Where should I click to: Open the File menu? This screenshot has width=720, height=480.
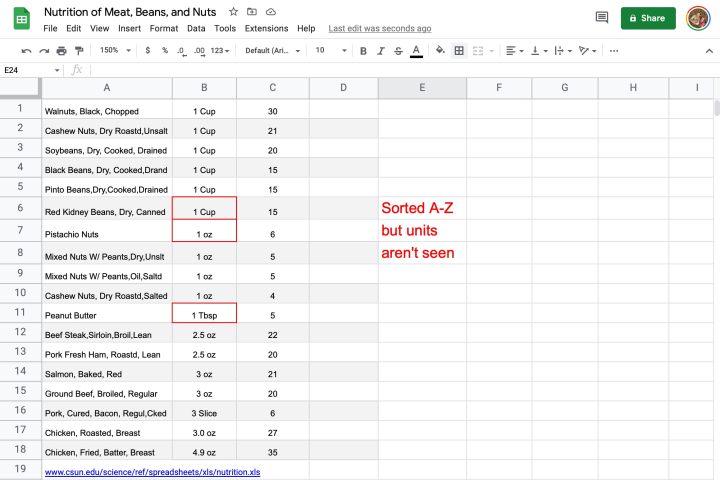50,28
